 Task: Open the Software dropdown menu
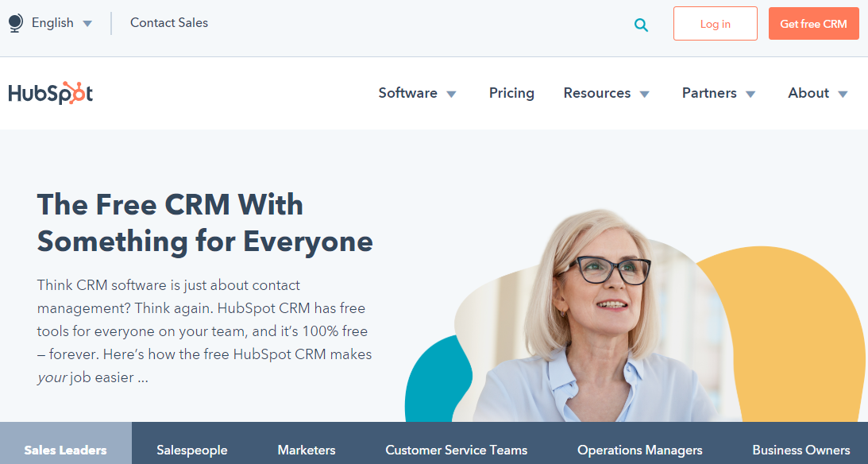tap(418, 93)
